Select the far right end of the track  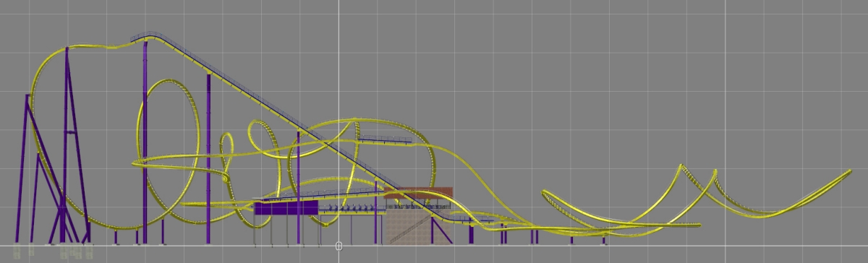click(x=848, y=173)
